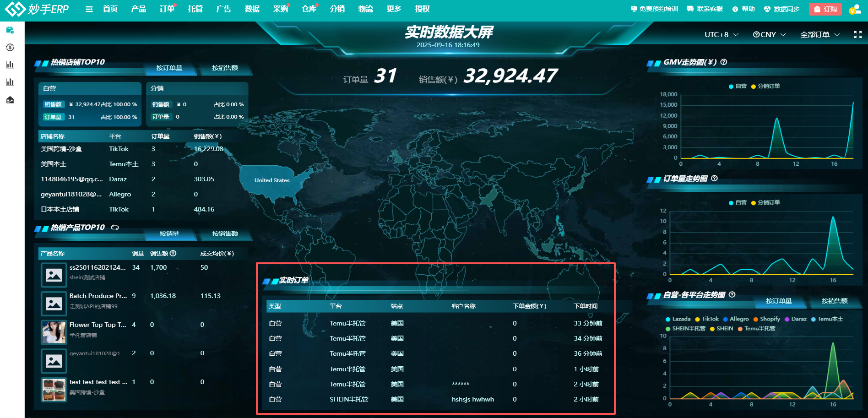Toggle 分销订单 legend in the GMV走势图 chart

coord(765,86)
